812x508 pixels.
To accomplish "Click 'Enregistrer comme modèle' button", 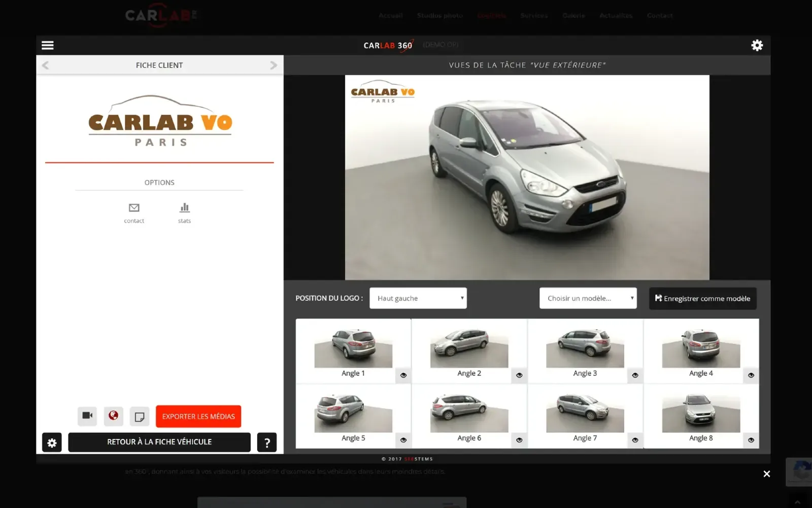I will [703, 298].
